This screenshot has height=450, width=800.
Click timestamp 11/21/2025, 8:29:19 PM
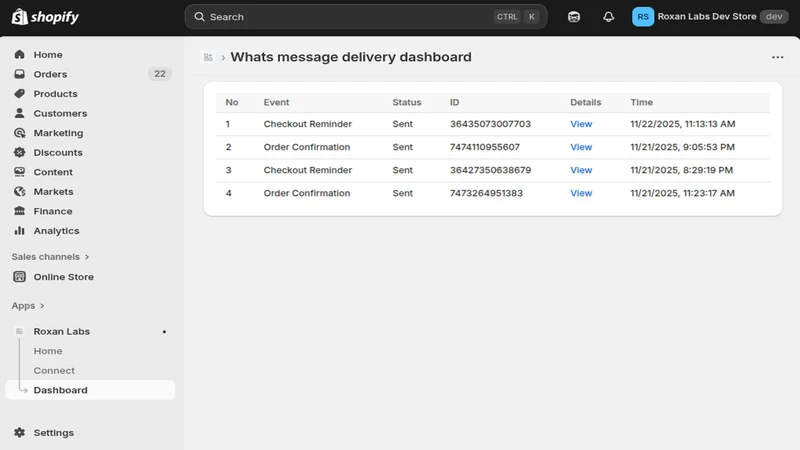[x=681, y=170]
